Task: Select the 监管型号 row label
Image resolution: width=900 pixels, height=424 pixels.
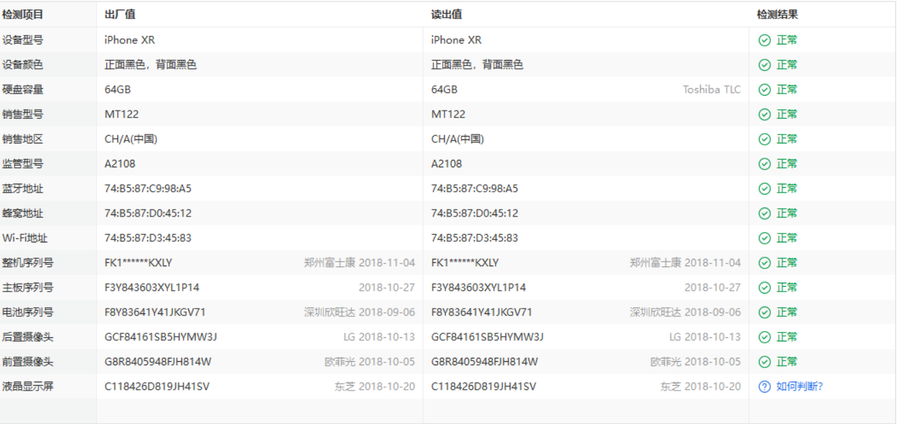Action: [22, 164]
